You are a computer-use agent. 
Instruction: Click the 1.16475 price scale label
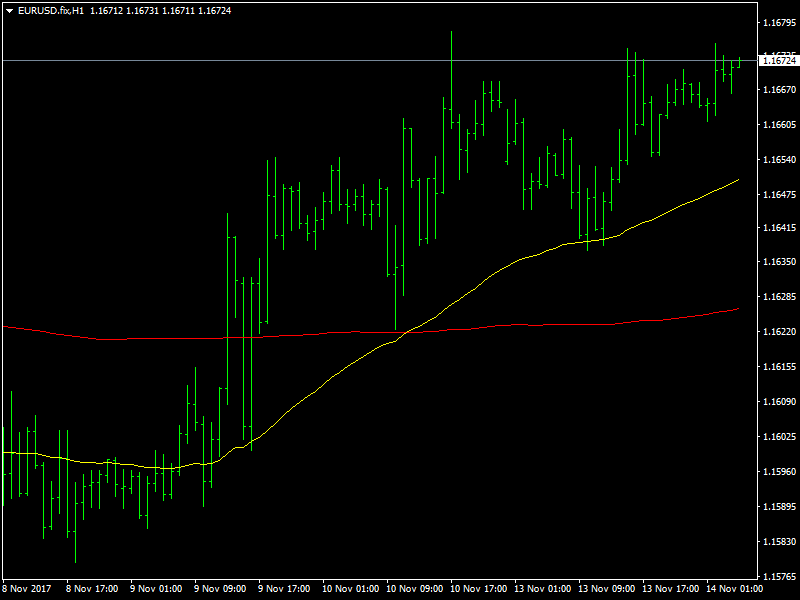coord(779,194)
